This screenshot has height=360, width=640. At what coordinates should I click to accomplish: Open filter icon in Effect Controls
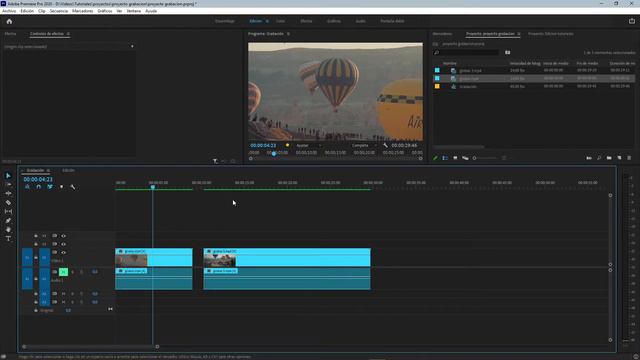(x=215, y=161)
